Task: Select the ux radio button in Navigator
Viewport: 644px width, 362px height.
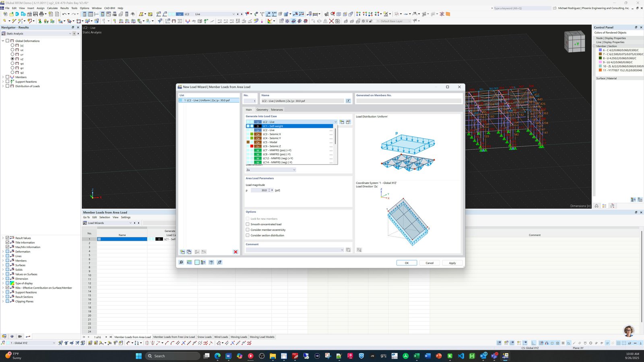Action: (x=12, y=50)
